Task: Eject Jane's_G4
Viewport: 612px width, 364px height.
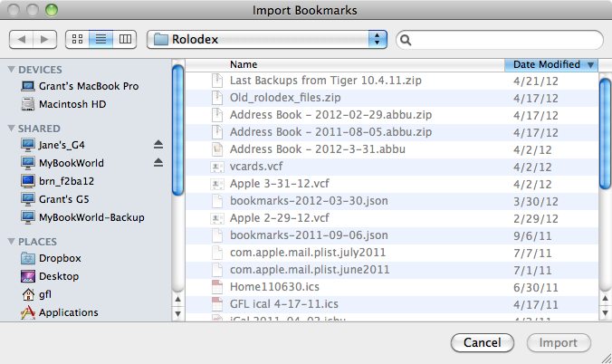Action: point(158,145)
